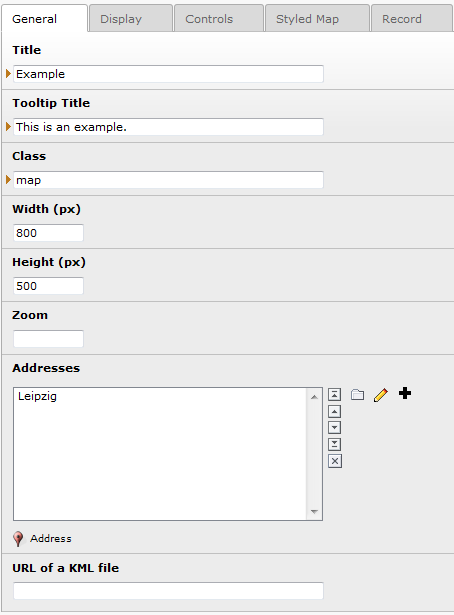Move selected address to top of list

coord(334,394)
